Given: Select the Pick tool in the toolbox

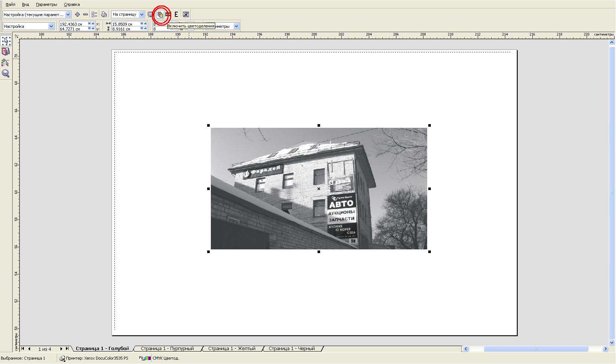Looking at the screenshot, I should [6, 41].
